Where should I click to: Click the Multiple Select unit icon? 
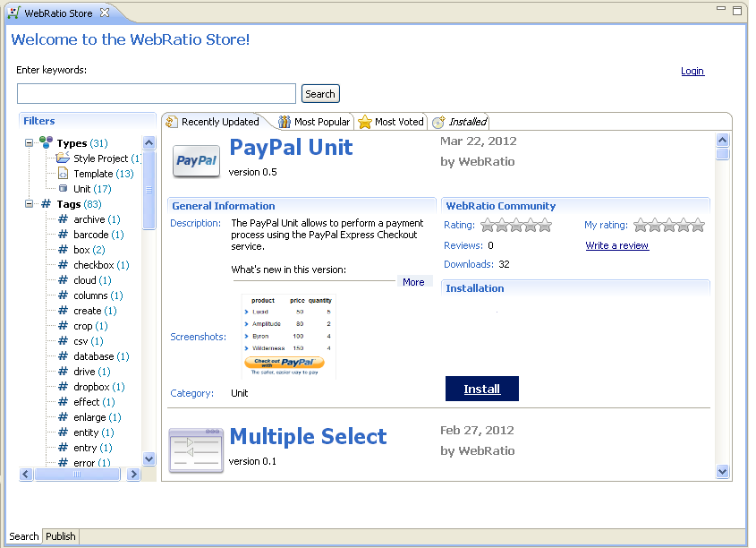click(196, 450)
